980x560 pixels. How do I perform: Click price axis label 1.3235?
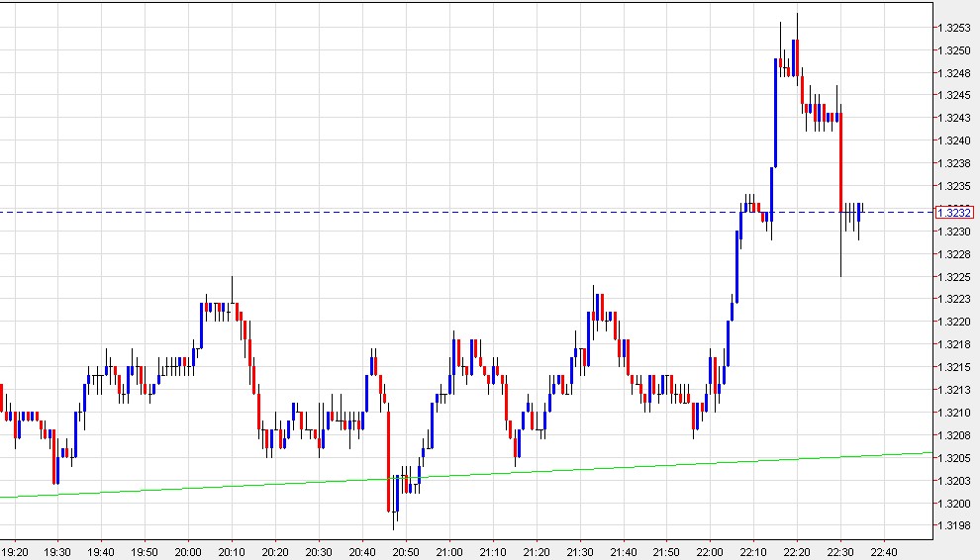click(x=954, y=186)
